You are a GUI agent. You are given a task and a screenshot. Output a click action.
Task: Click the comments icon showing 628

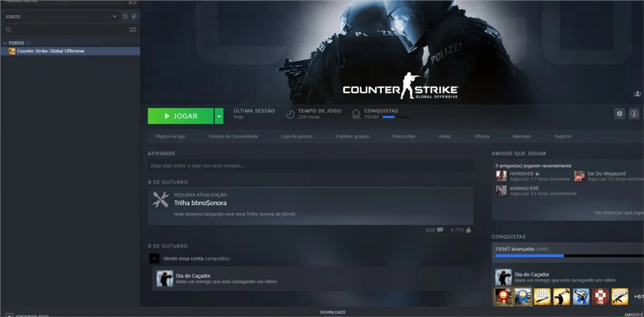coord(440,230)
